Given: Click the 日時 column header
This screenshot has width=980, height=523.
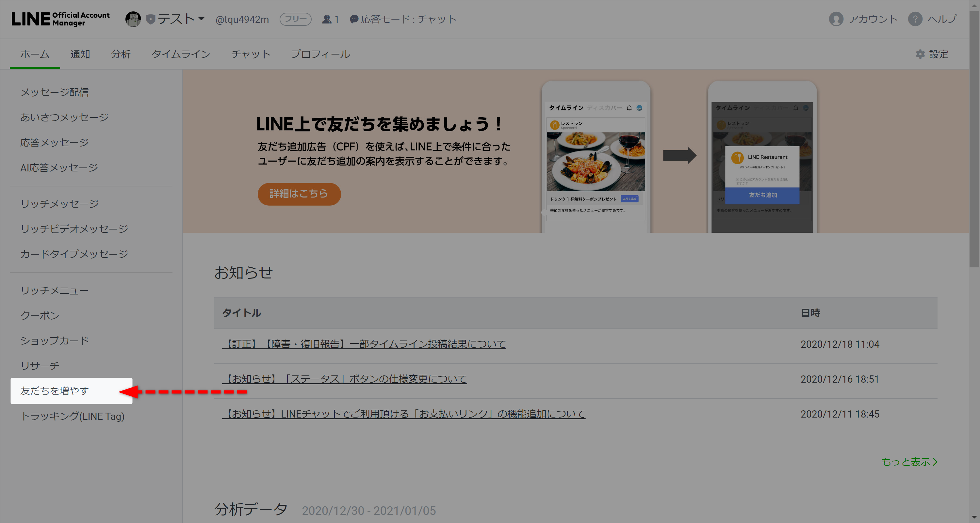Looking at the screenshot, I should pos(810,313).
